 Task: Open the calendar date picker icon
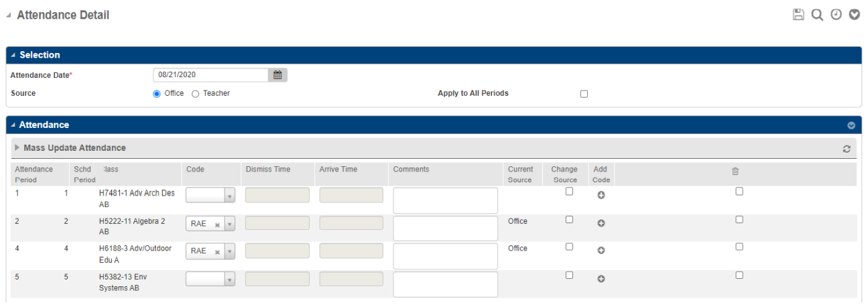pyautogui.click(x=277, y=75)
